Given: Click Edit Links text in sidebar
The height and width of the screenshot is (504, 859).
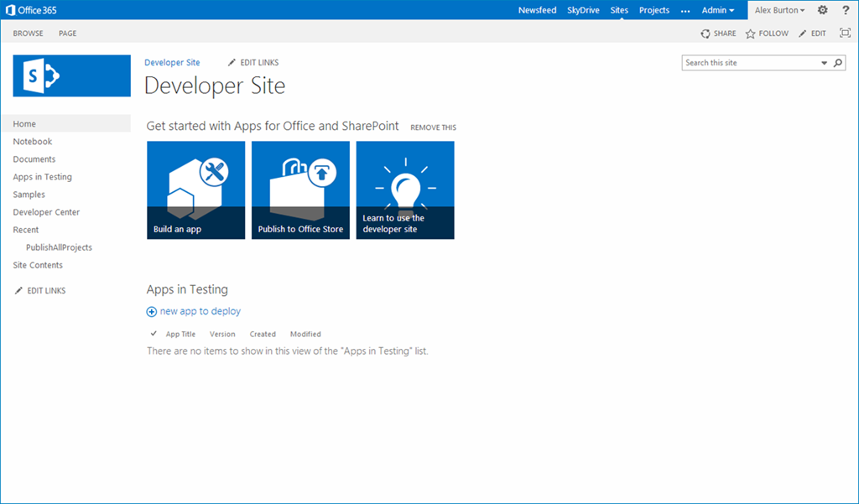Looking at the screenshot, I should pyautogui.click(x=47, y=290).
